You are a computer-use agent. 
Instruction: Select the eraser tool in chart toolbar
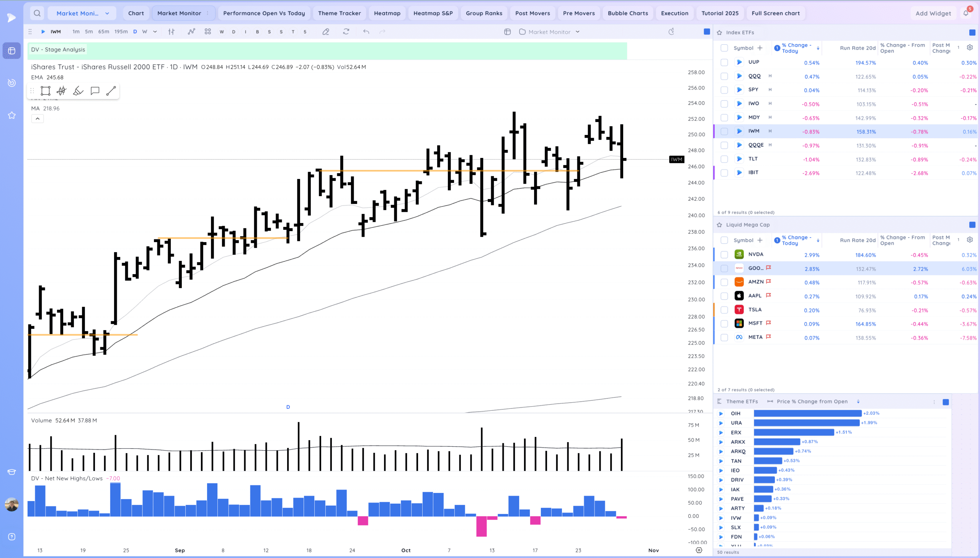(x=326, y=32)
